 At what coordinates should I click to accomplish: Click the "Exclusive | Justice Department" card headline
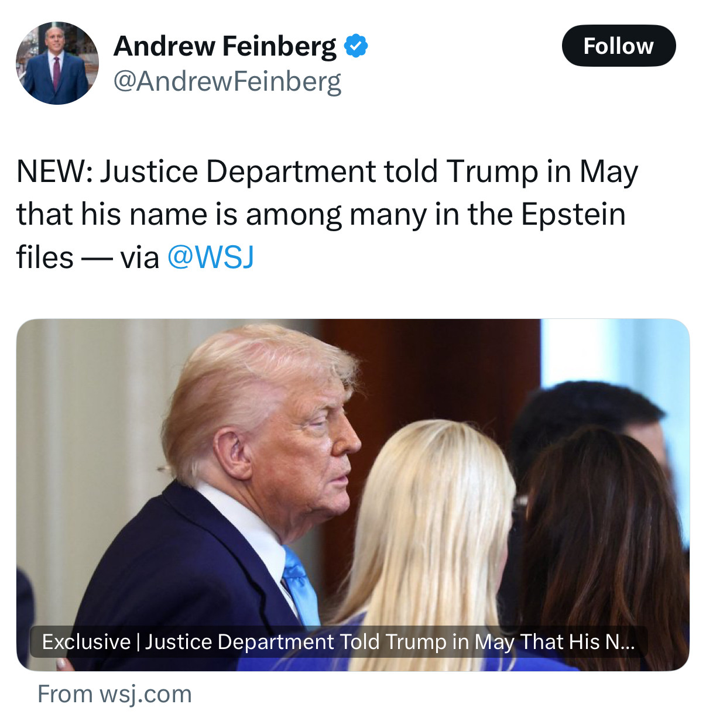point(338,642)
